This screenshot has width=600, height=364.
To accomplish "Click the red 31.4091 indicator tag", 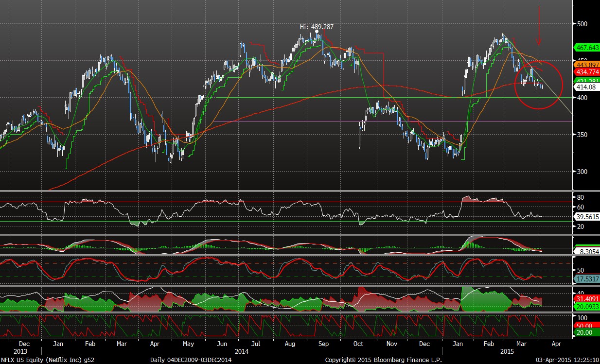I will [x=587, y=298].
